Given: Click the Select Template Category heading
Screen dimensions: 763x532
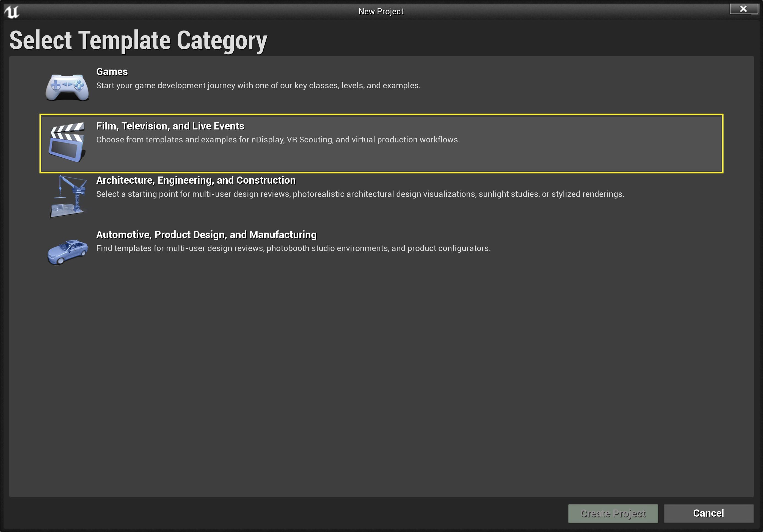Looking at the screenshot, I should (138, 40).
